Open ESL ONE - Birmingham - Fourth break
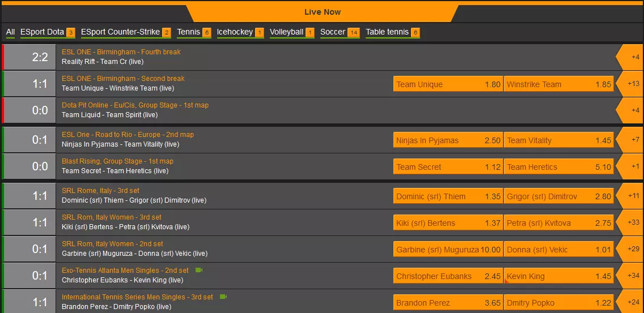The width and height of the screenshot is (644, 313). click(121, 52)
